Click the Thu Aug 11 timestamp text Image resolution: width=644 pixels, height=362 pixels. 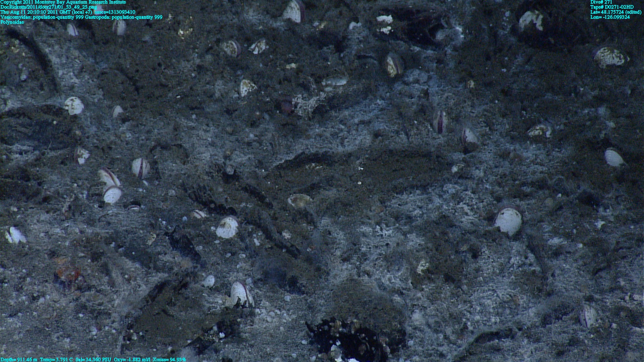(x=68, y=12)
